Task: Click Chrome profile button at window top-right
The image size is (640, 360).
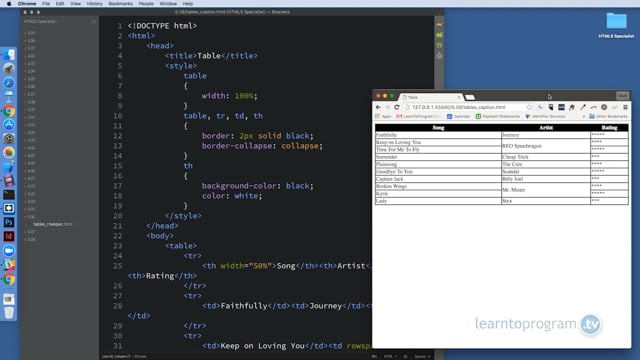Action: pos(622,96)
